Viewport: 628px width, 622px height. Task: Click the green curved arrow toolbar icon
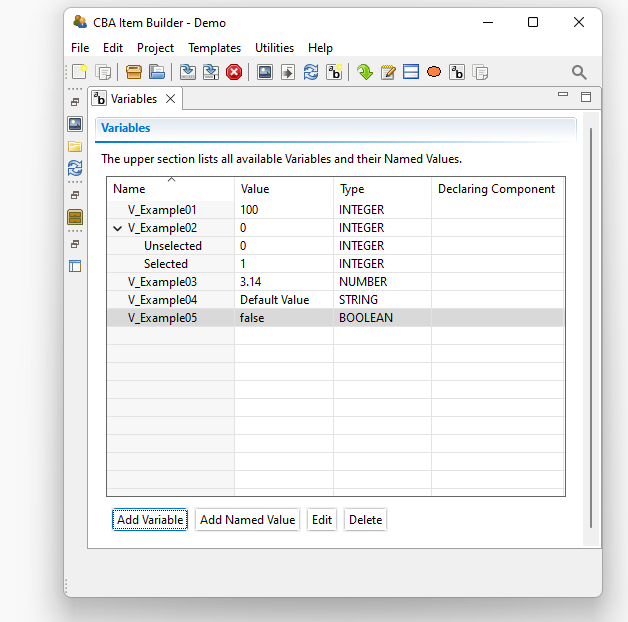(364, 72)
